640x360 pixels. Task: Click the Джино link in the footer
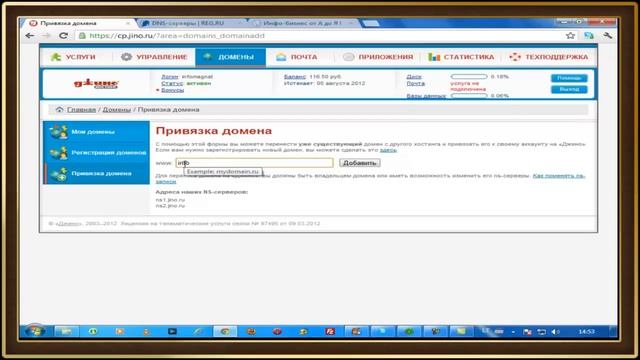coord(69,224)
